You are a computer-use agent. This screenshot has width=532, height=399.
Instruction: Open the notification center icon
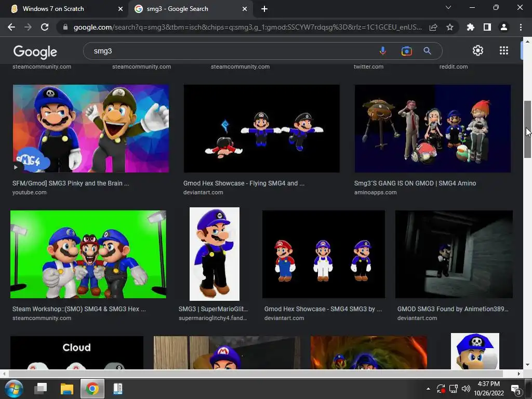coord(516,390)
